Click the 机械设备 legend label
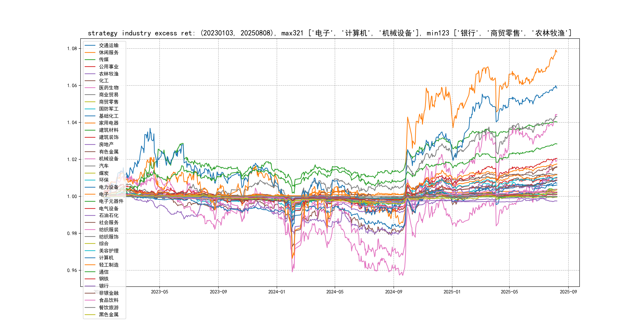 [x=109, y=159]
